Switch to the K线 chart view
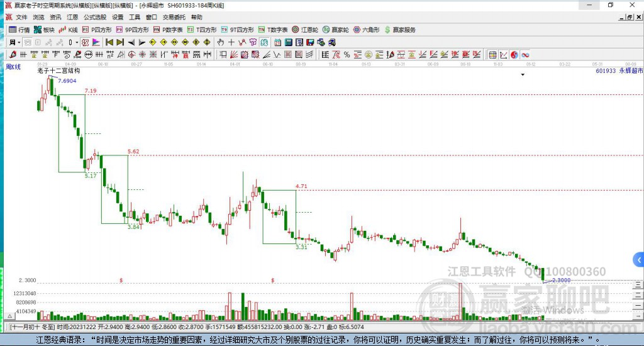 [68, 30]
